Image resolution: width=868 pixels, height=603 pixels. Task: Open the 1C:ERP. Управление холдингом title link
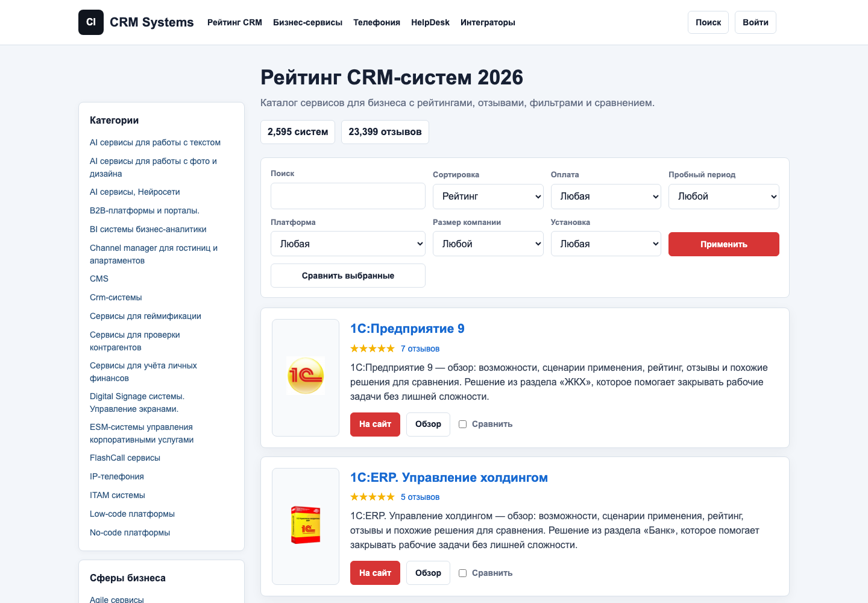click(x=449, y=478)
